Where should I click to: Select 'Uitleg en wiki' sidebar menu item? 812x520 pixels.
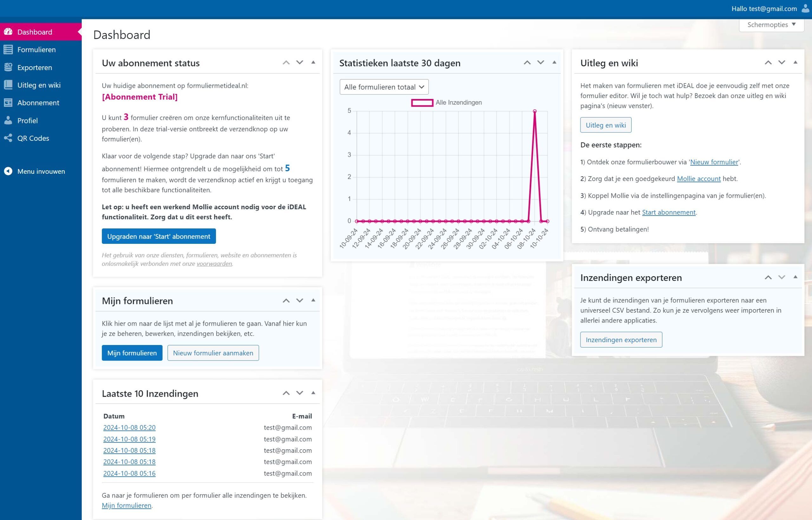[x=41, y=85]
